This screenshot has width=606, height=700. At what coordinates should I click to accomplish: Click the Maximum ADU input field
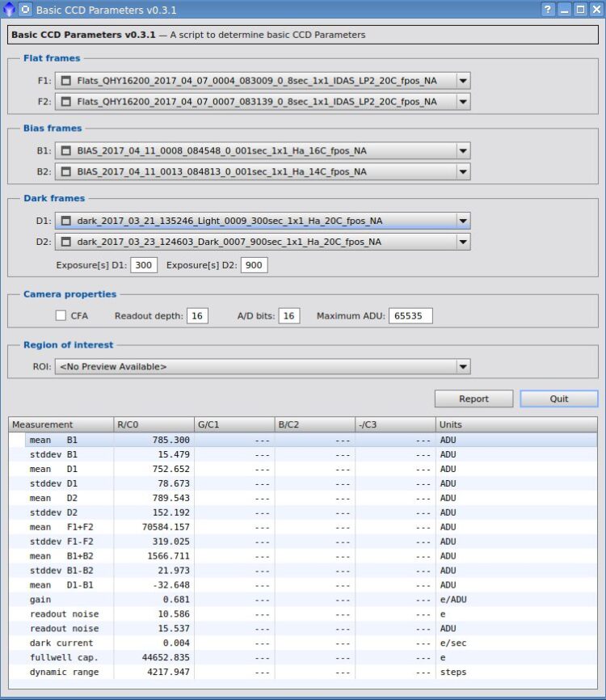[x=410, y=315]
